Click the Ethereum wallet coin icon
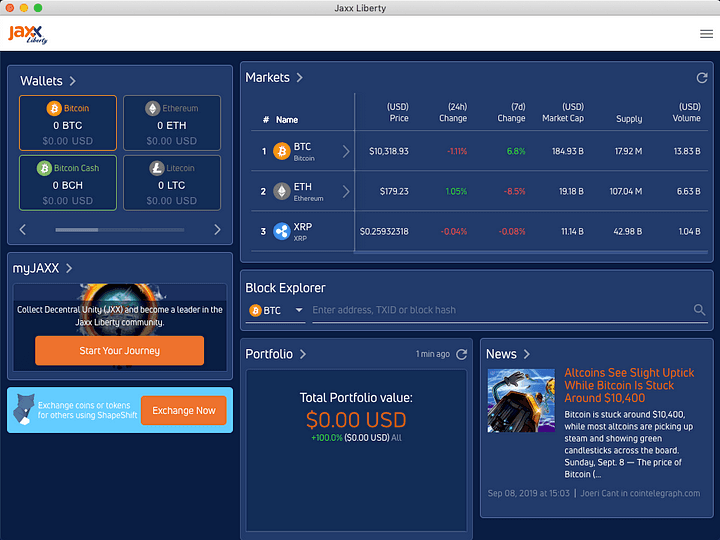Viewport: 720px width, 540px height. [x=152, y=108]
